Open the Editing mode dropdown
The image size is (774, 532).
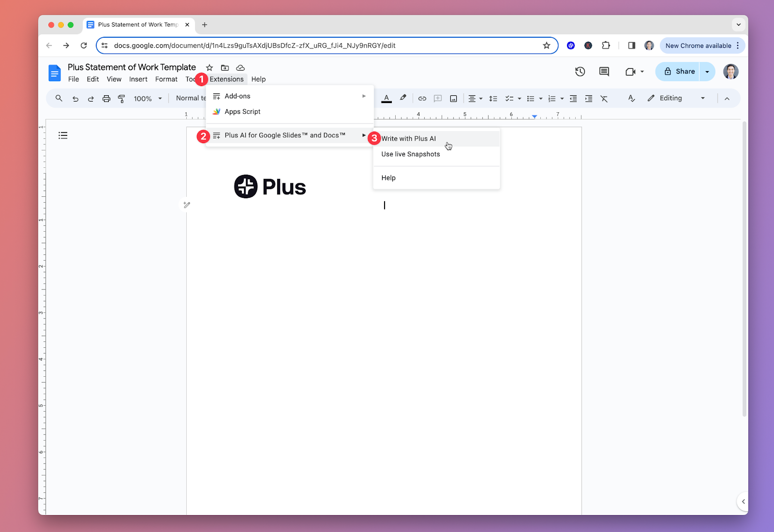[x=676, y=98]
